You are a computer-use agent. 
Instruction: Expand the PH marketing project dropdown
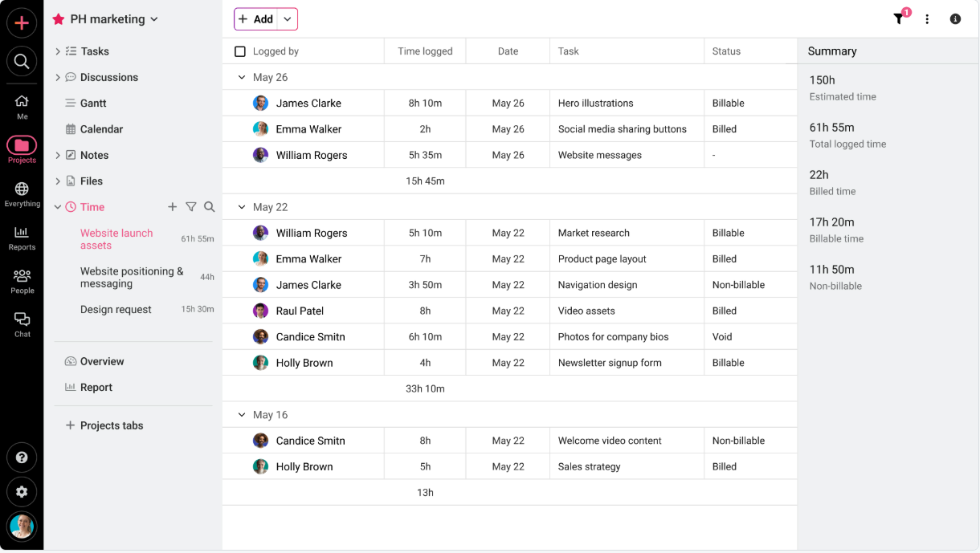point(154,19)
